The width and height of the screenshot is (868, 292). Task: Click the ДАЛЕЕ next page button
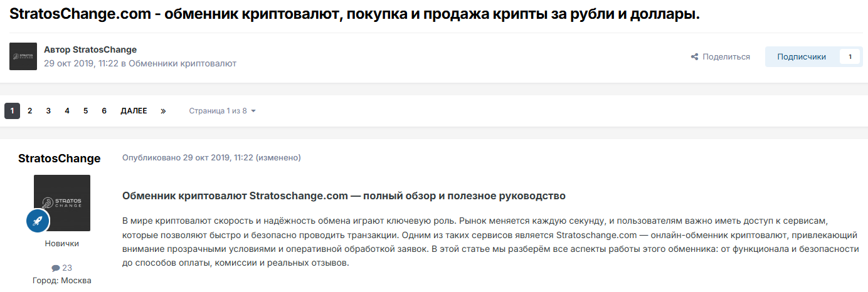pyautogui.click(x=134, y=111)
